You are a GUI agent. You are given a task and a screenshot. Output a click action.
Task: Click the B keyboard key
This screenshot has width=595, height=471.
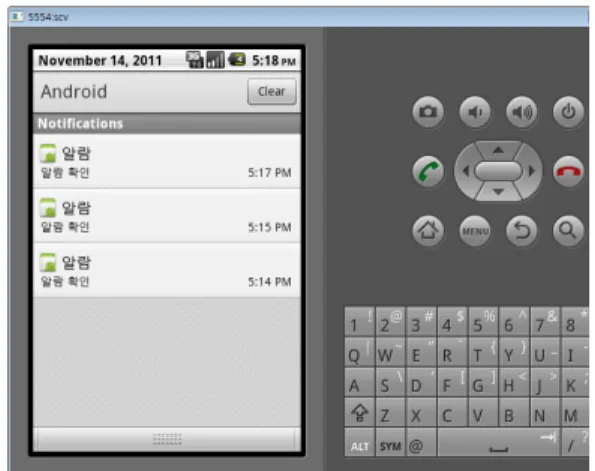pyautogui.click(x=514, y=413)
